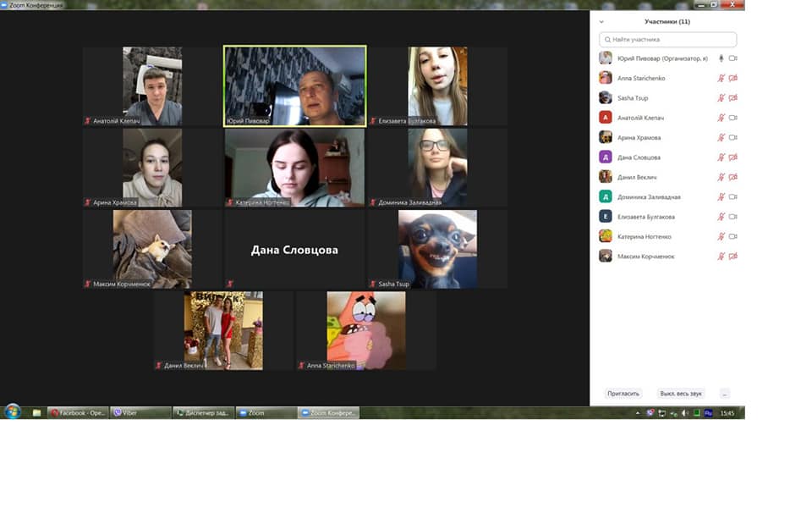Viewport: 812px width, 508px height.
Task: Toggle Данил Веклич's microphone in participants list
Action: point(721,177)
